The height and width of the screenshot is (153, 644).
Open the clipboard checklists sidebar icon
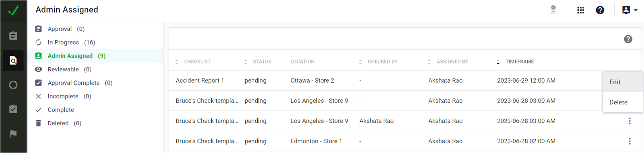click(x=13, y=36)
